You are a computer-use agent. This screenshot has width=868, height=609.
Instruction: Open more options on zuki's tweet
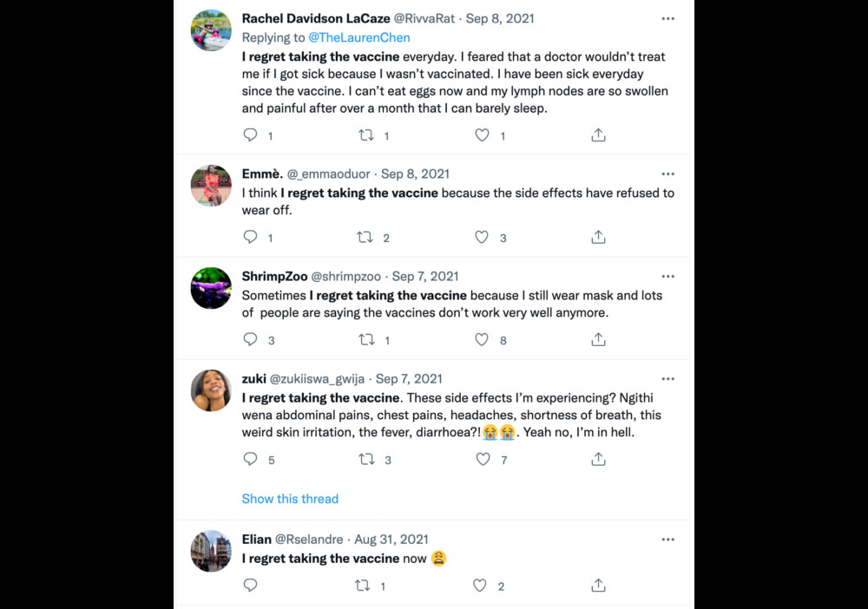click(x=667, y=378)
